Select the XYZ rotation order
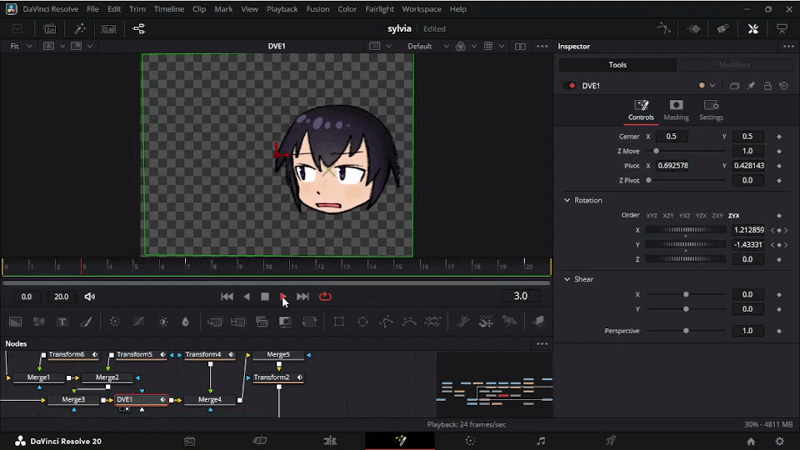The image size is (800, 450). (x=652, y=215)
